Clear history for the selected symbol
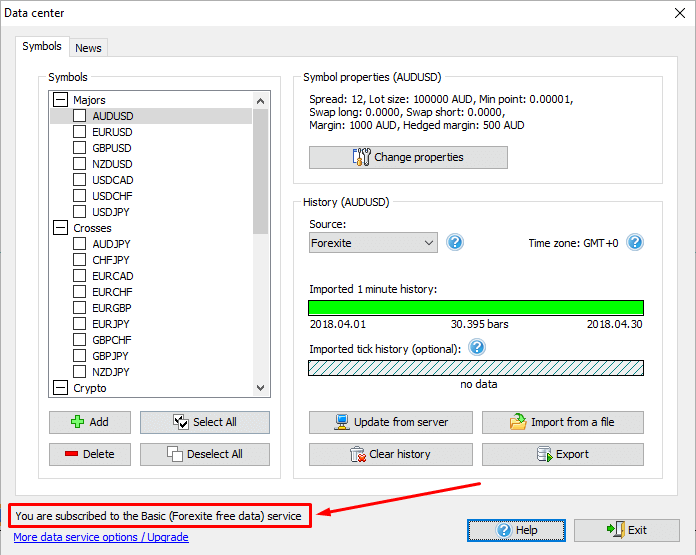Viewport: 696px width, 555px height. pos(389,454)
